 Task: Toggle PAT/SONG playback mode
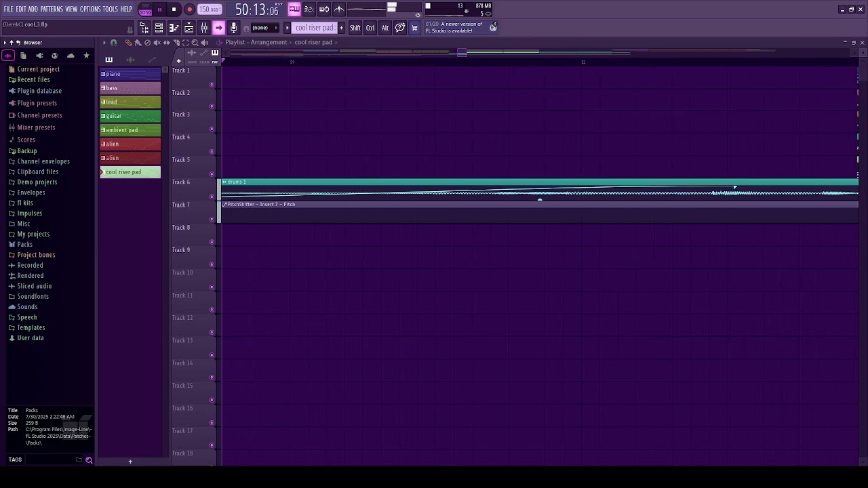145,9
